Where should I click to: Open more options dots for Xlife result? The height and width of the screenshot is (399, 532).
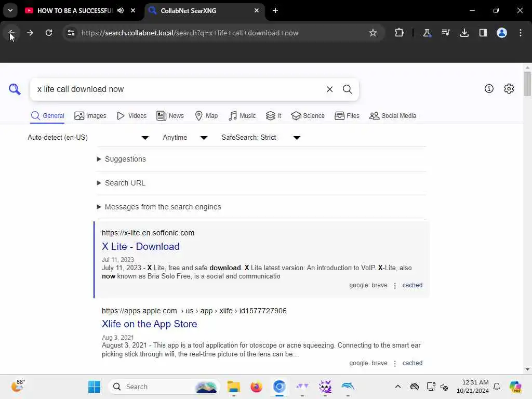[x=395, y=363]
